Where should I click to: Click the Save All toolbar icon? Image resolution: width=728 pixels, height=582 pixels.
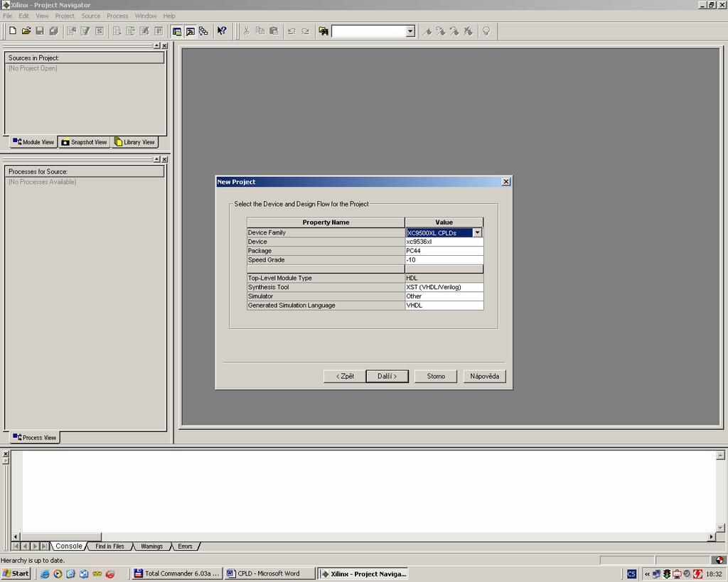pyautogui.click(x=54, y=31)
